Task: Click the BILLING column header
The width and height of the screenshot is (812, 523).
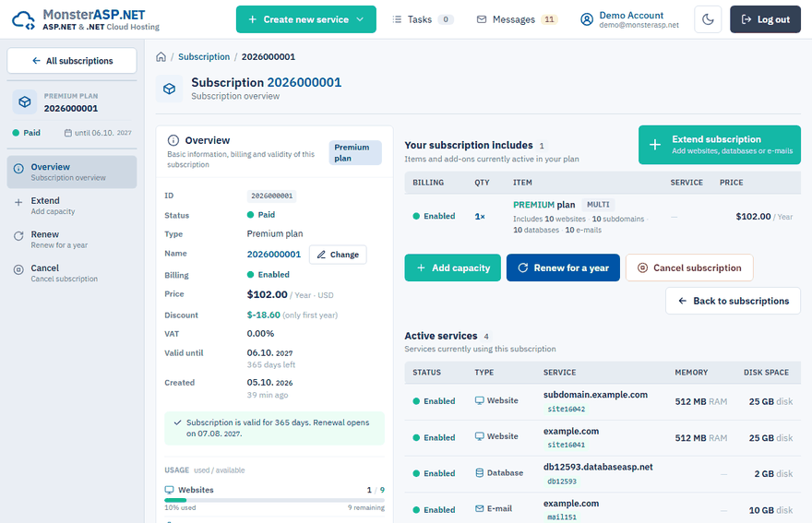Action: pos(428,183)
